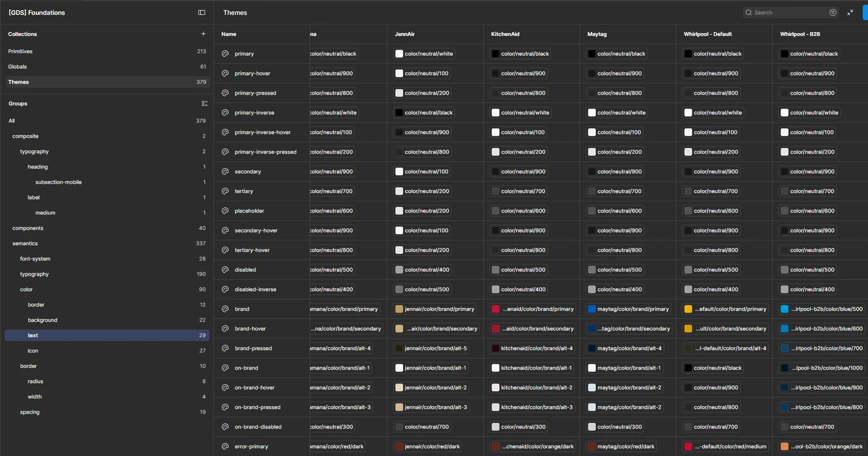Click the search input field
This screenshot has width=868, height=456.
coord(786,12)
